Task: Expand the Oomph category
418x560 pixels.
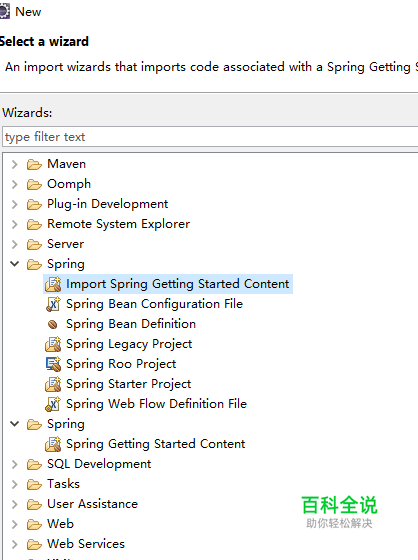Action: point(14,184)
